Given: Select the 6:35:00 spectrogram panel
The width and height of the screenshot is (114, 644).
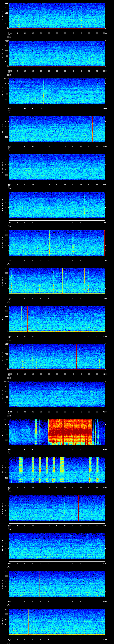Looking at the screenshot, I should [x=57, y=167].
